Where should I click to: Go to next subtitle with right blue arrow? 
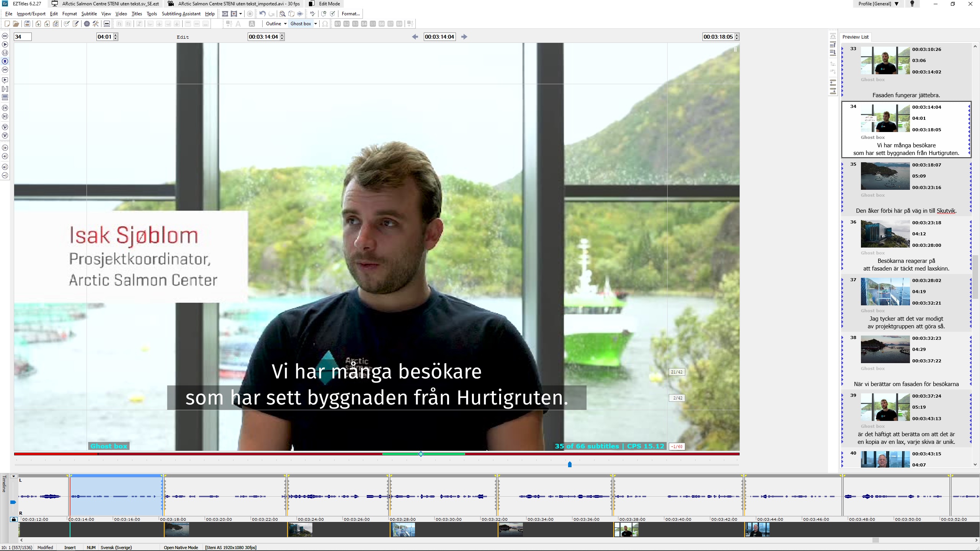[x=464, y=37]
